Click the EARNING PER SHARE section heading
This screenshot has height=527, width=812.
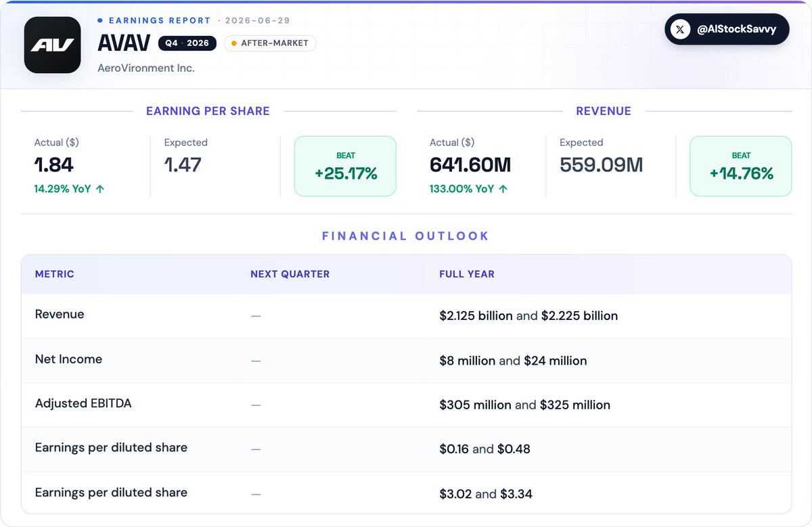point(208,111)
